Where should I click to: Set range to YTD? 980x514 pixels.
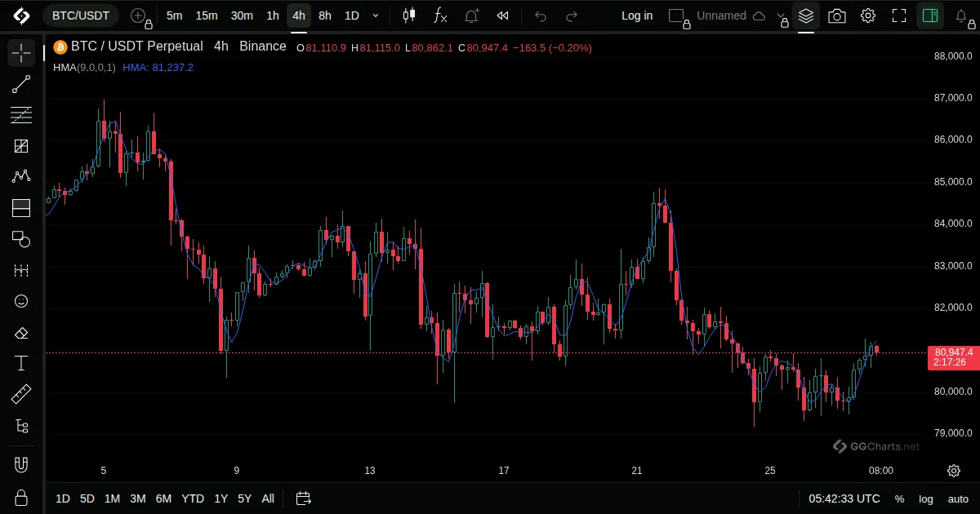(193, 498)
